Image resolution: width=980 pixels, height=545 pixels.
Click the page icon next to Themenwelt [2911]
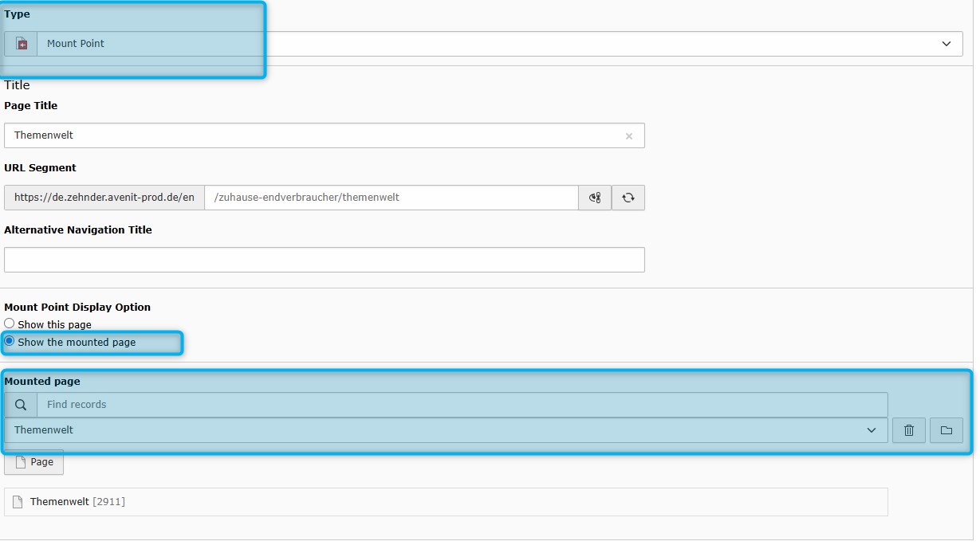point(18,502)
